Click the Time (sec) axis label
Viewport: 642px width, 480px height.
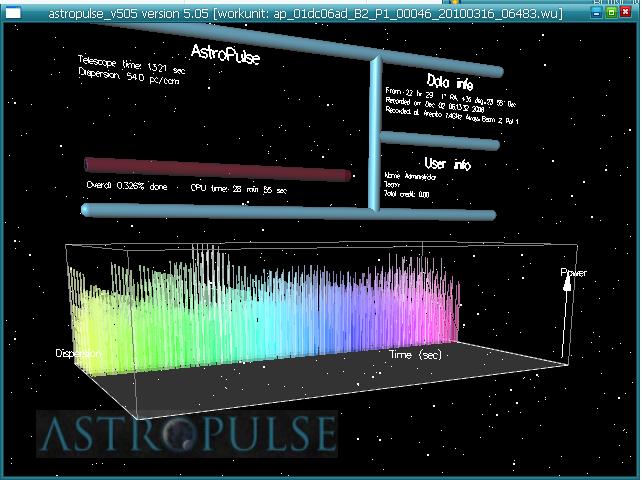(415, 354)
